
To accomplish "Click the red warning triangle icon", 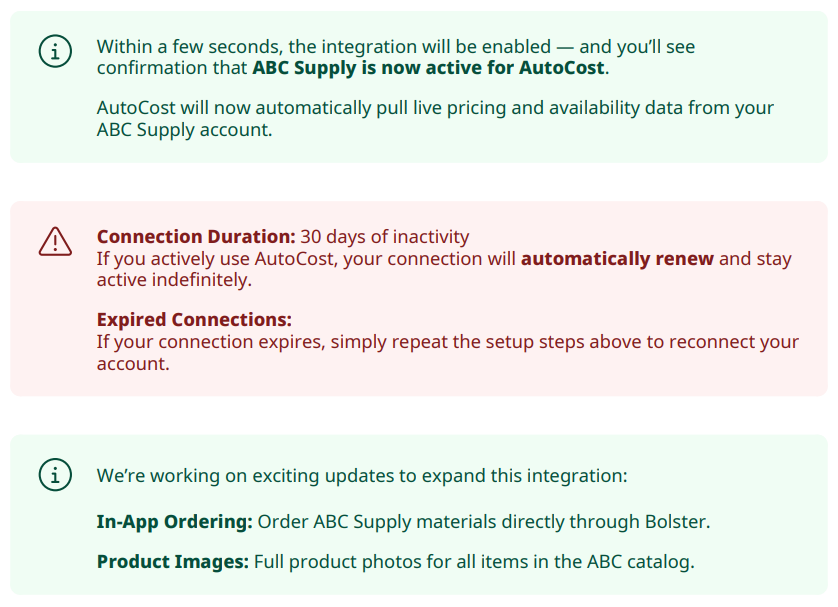I will pos(54,241).
